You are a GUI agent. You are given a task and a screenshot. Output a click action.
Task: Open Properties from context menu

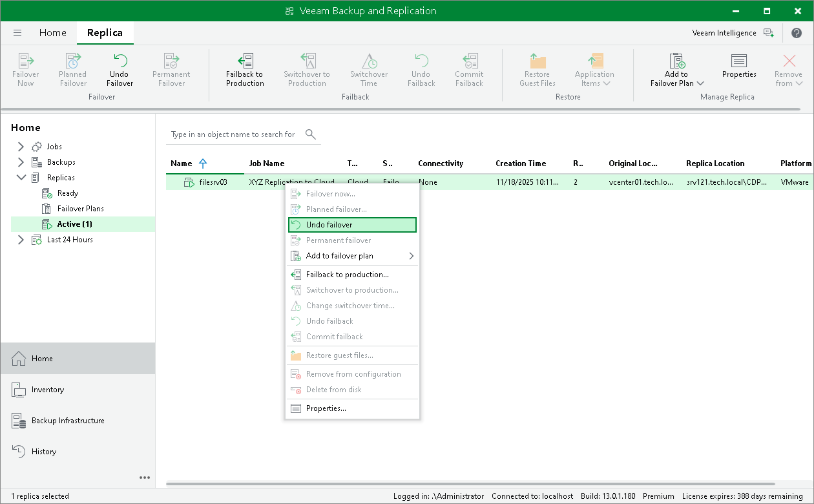pos(352,408)
